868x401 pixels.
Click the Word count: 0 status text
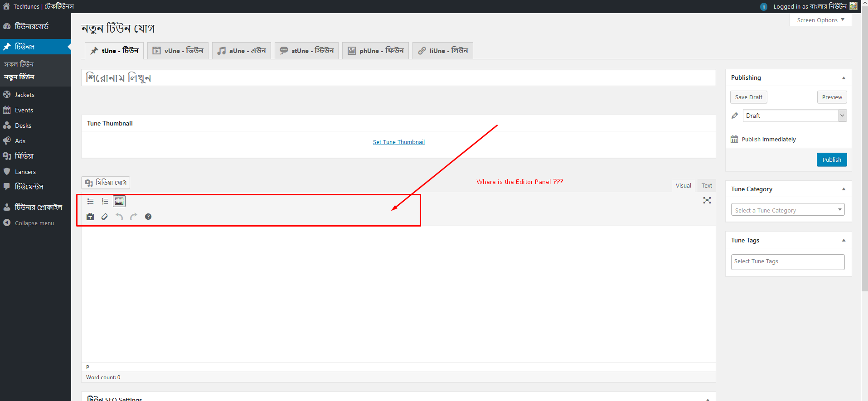(x=103, y=377)
